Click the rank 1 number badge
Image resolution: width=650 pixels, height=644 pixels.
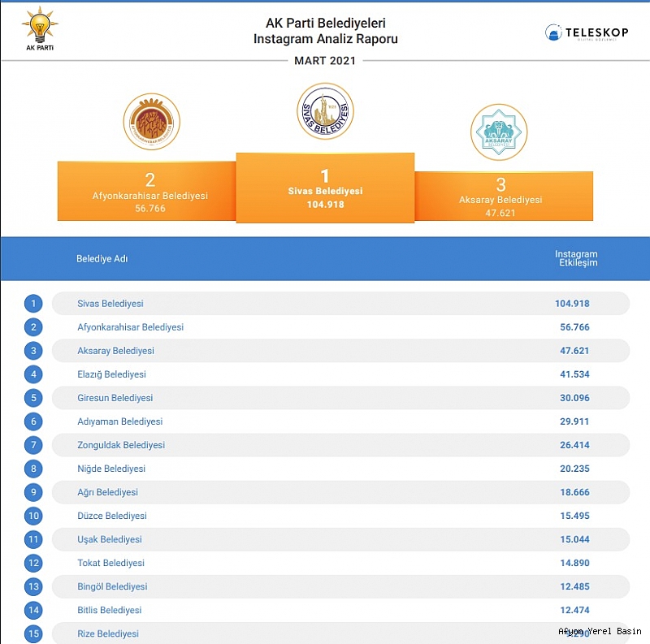[x=33, y=304]
